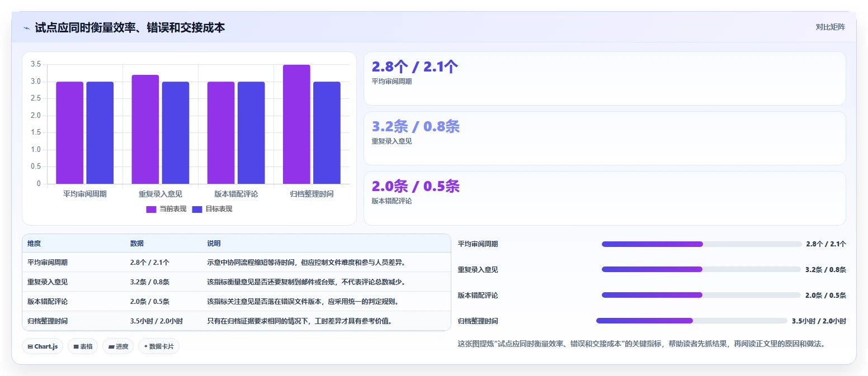Click the 维度 table column header

[x=34, y=244]
